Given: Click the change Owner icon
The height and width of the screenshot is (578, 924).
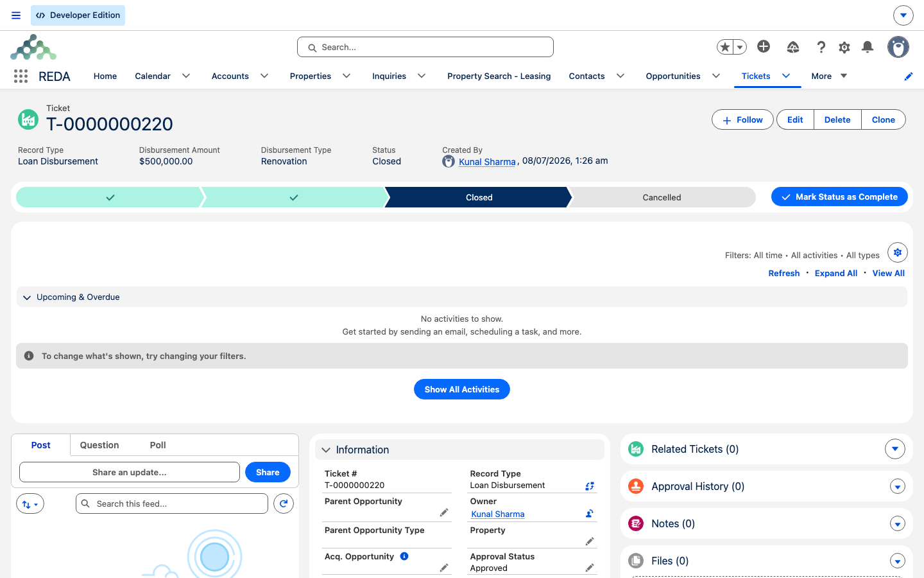Looking at the screenshot, I should [590, 514].
